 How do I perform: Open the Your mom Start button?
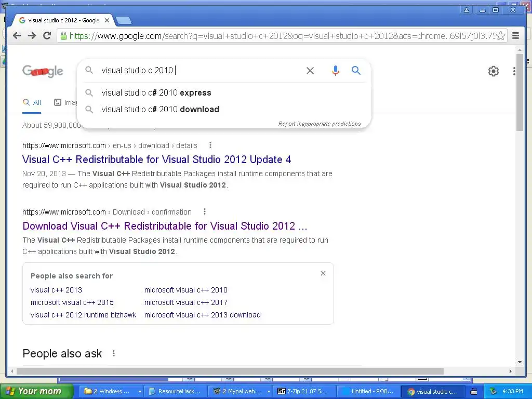click(37, 391)
